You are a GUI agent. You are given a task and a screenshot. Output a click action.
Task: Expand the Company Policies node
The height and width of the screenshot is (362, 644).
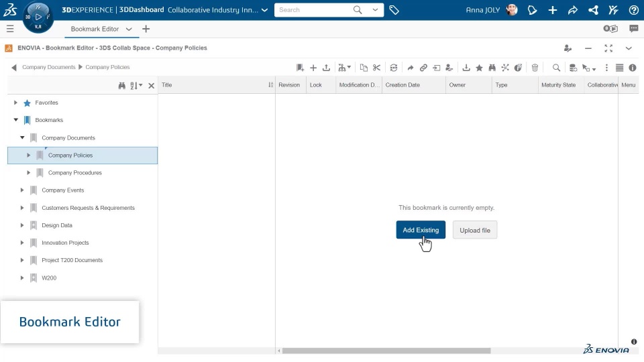(29, 155)
